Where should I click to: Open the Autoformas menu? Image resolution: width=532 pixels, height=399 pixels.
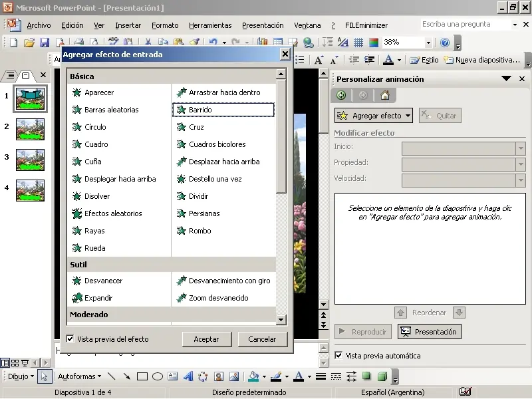(78, 376)
